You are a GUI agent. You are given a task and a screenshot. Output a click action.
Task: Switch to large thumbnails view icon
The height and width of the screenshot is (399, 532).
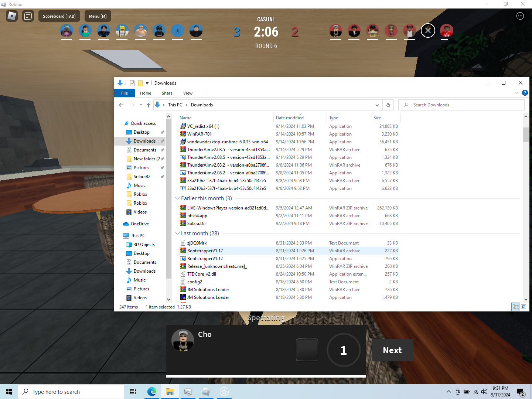(x=524, y=307)
